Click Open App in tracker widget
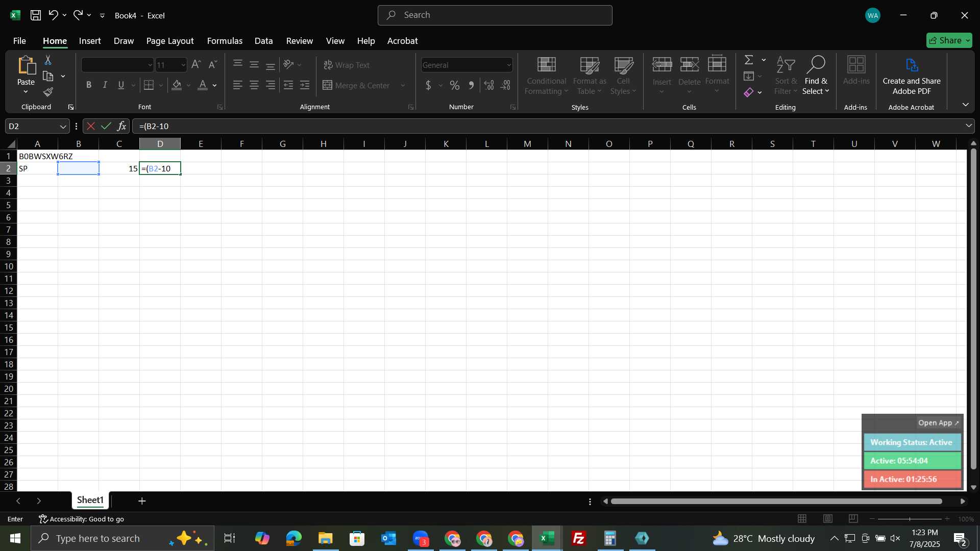The image size is (980, 551). (939, 423)
